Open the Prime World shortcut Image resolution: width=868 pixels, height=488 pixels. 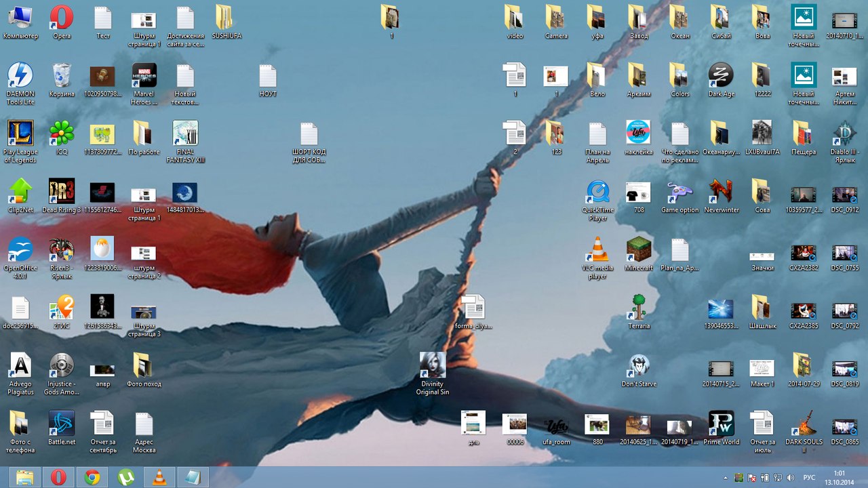(x=721, y=428)
